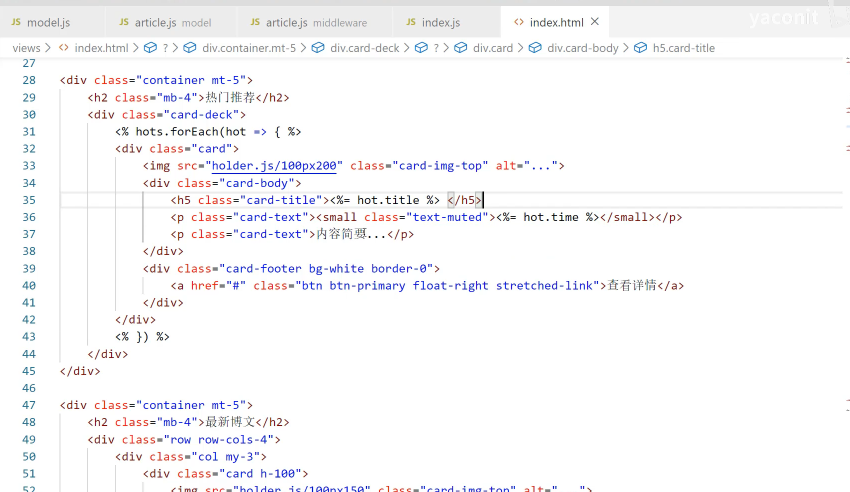The image size is (850, 492).
Task: Click '最新博文' heading text on line 48
Action: tap(230, 422)
